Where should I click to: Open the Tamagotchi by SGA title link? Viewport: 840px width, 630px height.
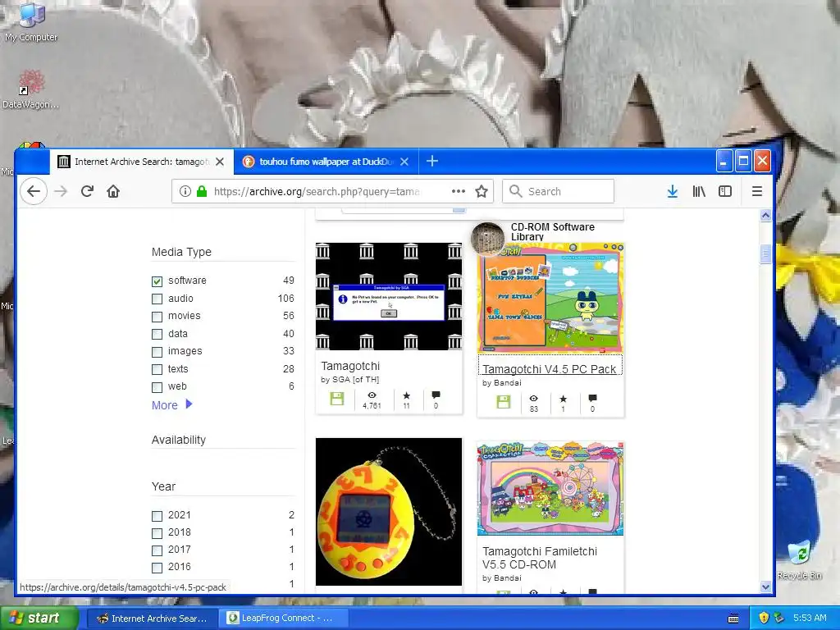(x=350, y=366)
